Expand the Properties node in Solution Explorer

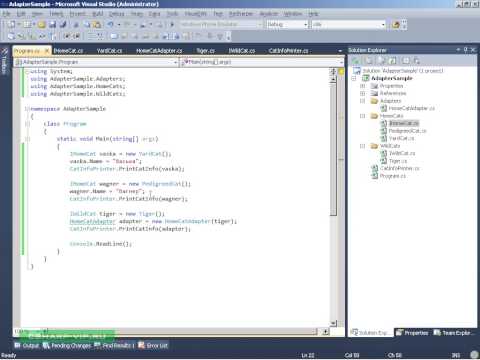pyautogui.click(x=363, y=86)
